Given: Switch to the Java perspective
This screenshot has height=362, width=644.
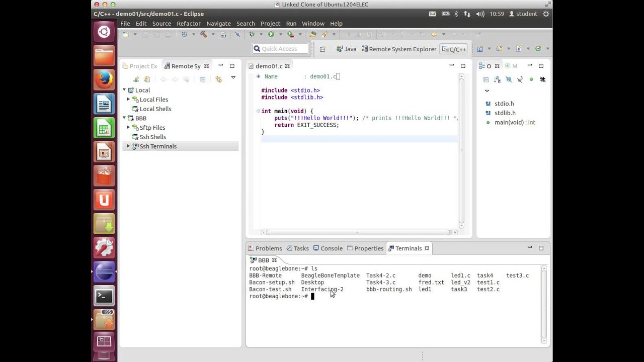Looking at the screenshot, I should (346, 49).
